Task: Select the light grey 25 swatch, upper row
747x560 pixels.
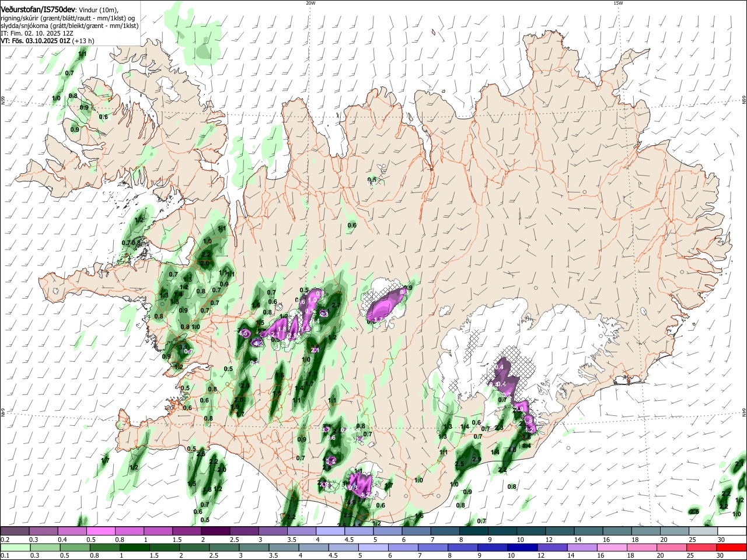Action: tap(703, 531)
